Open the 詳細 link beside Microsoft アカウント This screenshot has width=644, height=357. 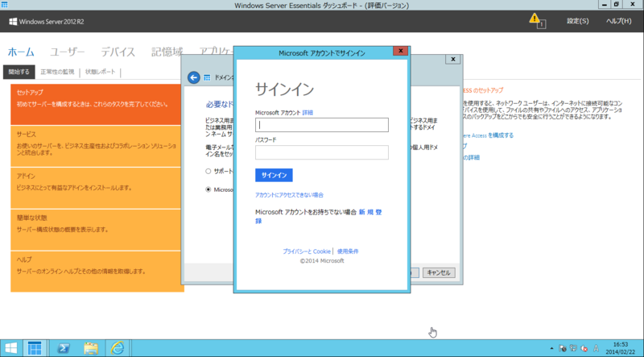click(308, 112)
